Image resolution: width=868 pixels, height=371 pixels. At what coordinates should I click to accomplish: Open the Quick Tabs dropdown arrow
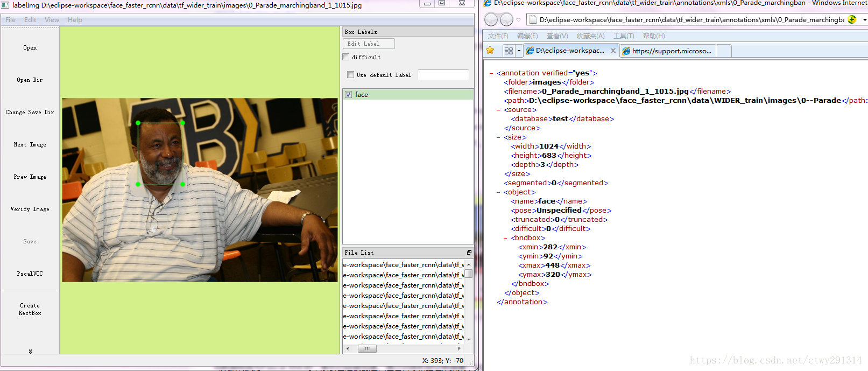(519, 51)
